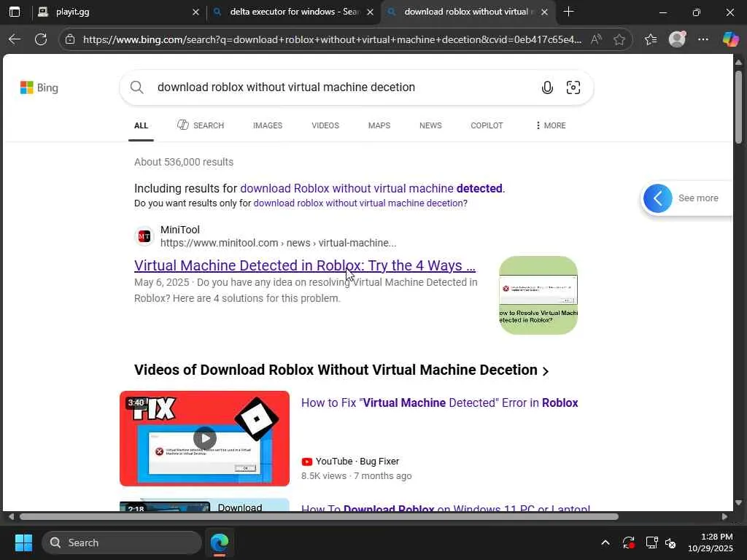Image resolution: width=747 pixels, height=560 pixels.
Task: Click the vertical scrollbar thumb
Action: (738, 106)
